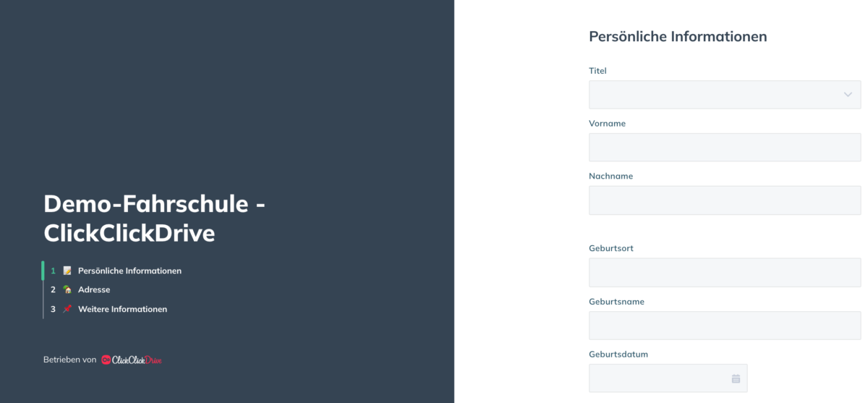Click into the Geburtsort field
Image resolution: width=868 pixels, height=403 pixels.
coord(725,273)
